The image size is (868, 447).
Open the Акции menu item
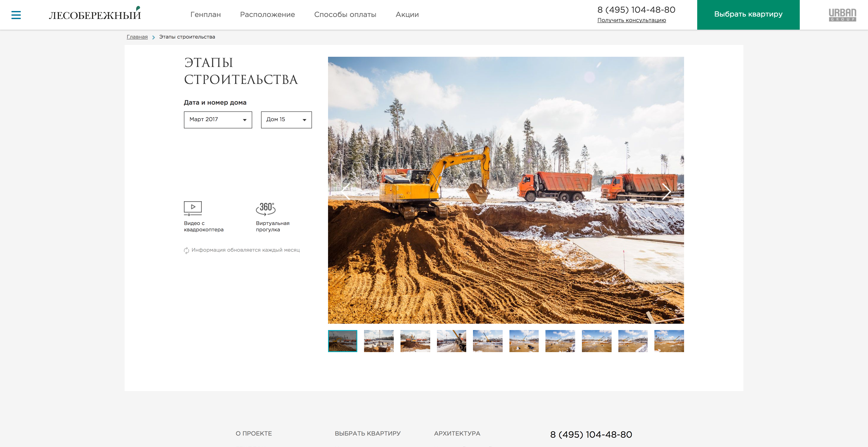(407, 14)
